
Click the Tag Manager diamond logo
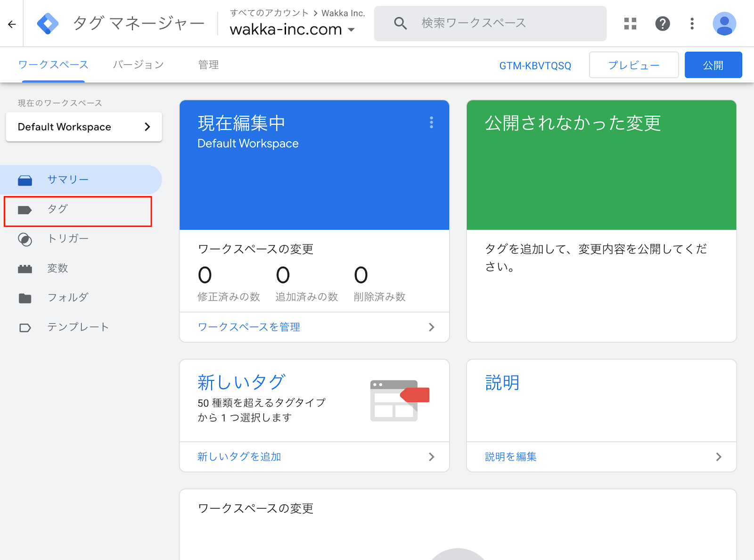[x=48, y=24]
